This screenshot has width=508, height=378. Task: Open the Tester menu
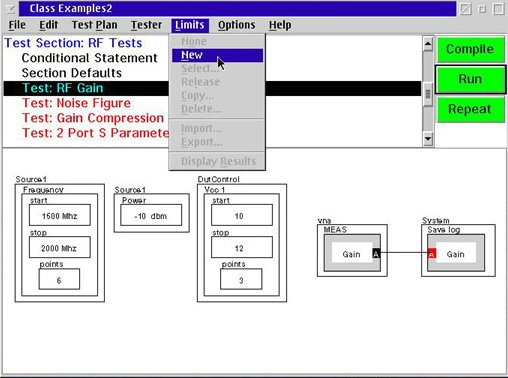click(146, 25)
